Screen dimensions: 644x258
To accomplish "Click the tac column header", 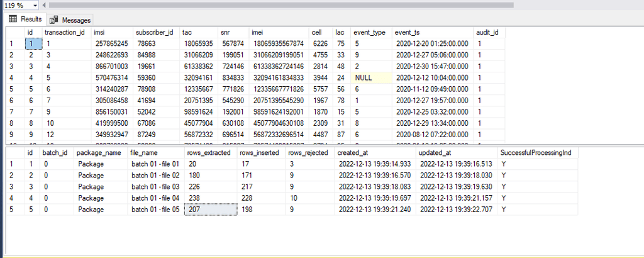I will pos(199,33).
